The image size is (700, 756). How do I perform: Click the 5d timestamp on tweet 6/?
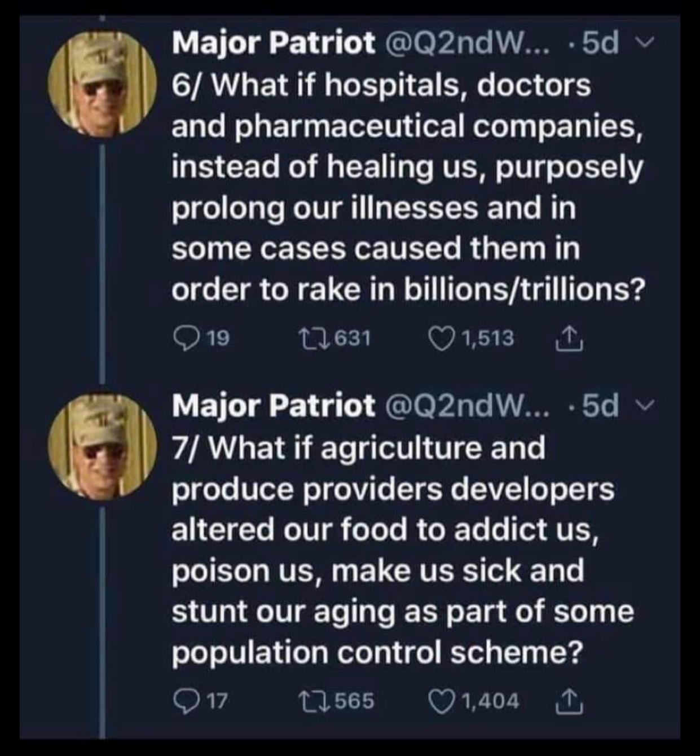(x=600, y=43)
